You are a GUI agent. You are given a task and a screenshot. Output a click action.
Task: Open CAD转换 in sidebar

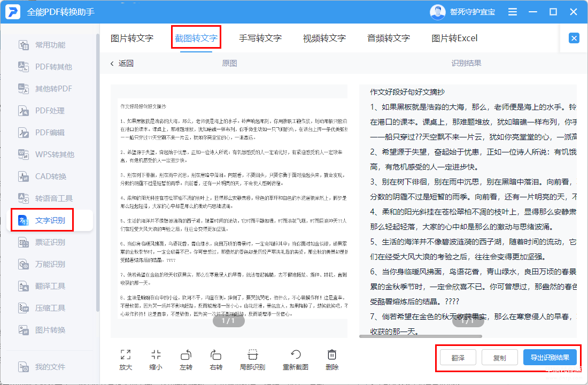tap(42, 176)
